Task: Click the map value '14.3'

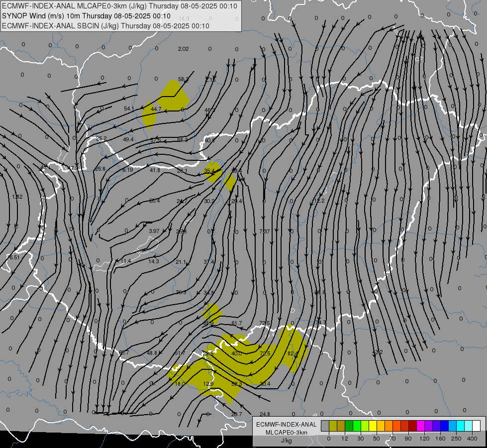Action: point(153,261)
